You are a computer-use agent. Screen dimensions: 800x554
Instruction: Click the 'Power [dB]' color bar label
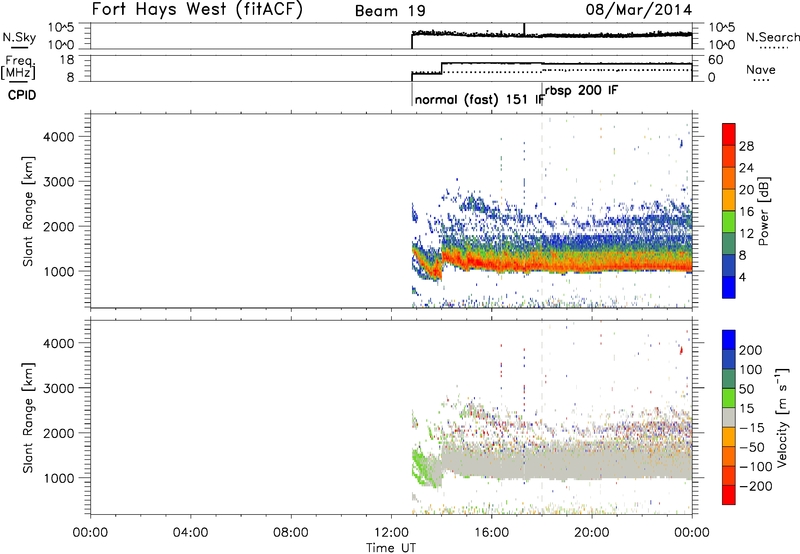pyautogui.click(x=763, y=211)
